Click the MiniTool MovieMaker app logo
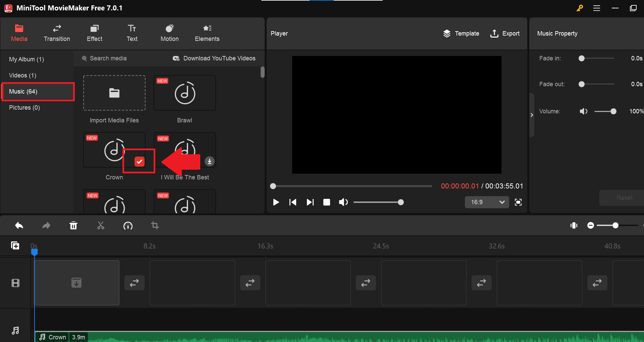The height and width of the screenshot is (342, 644). [8, 8]
